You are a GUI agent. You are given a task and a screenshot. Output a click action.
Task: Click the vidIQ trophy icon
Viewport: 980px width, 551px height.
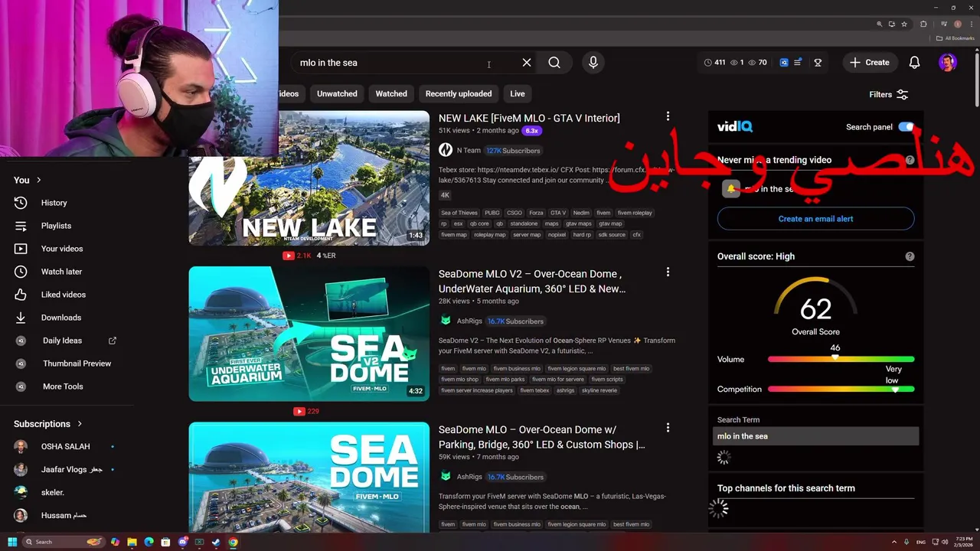click(818, 63)
